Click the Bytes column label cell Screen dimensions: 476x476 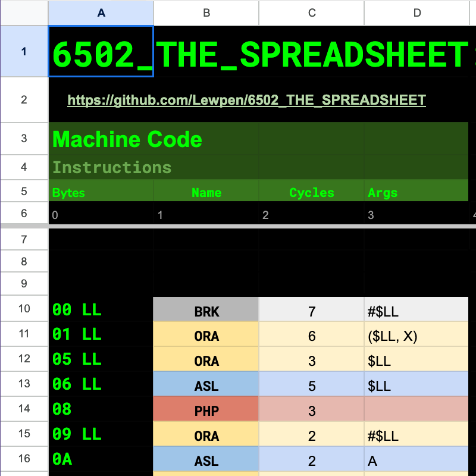click(x=101, y=193)
